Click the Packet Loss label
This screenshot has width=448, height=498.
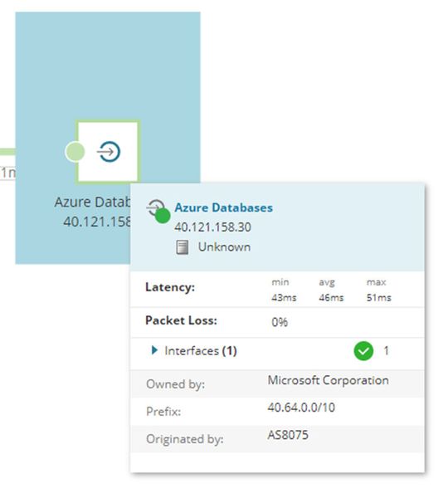(x=181, y=320)
